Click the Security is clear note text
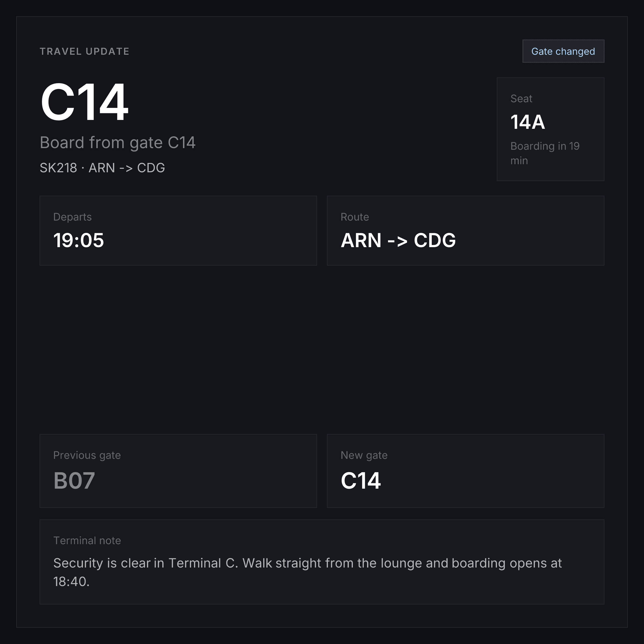Viewport: 644px width, 644px height. [x=307, y=572]
